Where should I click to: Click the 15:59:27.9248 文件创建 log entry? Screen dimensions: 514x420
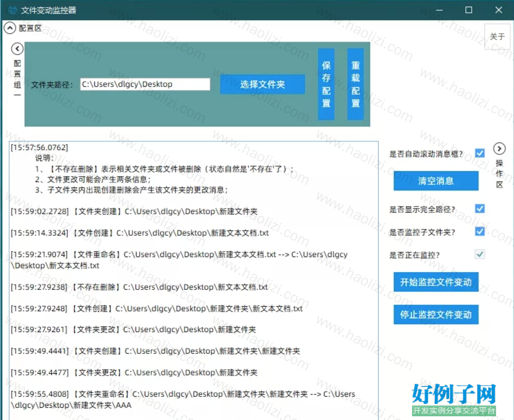157,309
